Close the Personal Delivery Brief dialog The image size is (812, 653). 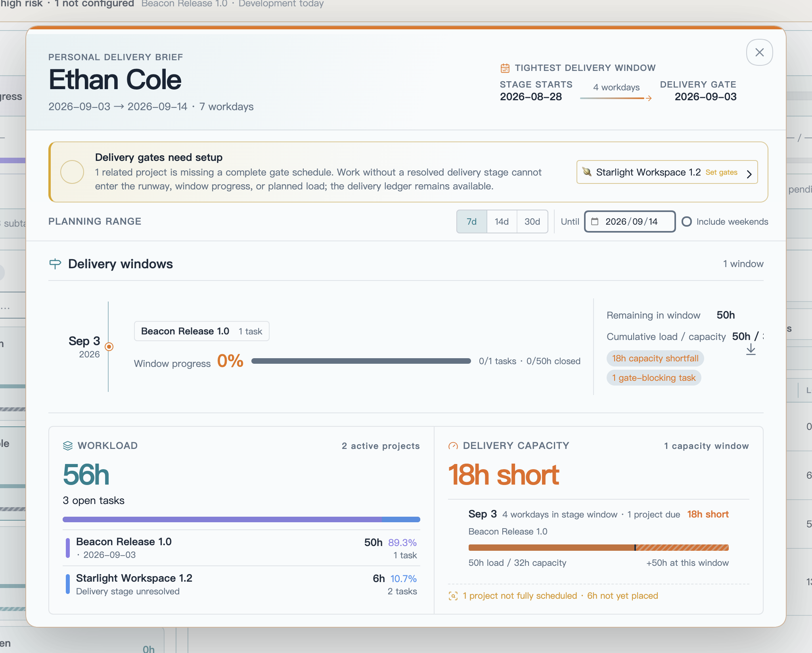point(759,52)
